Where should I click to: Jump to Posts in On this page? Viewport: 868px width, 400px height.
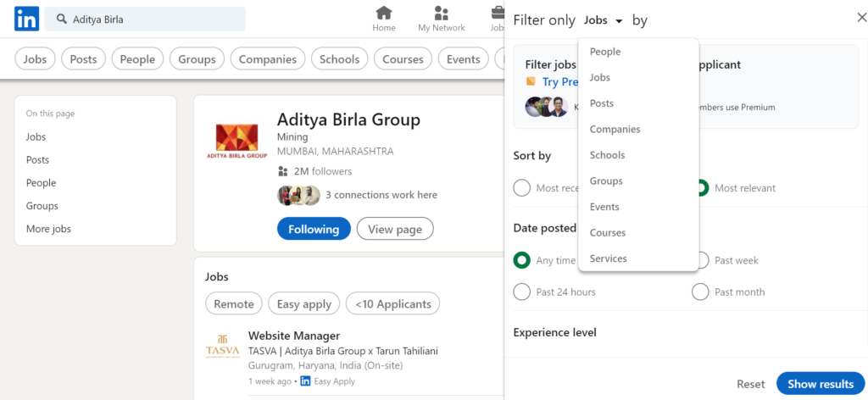pos(37,160)
